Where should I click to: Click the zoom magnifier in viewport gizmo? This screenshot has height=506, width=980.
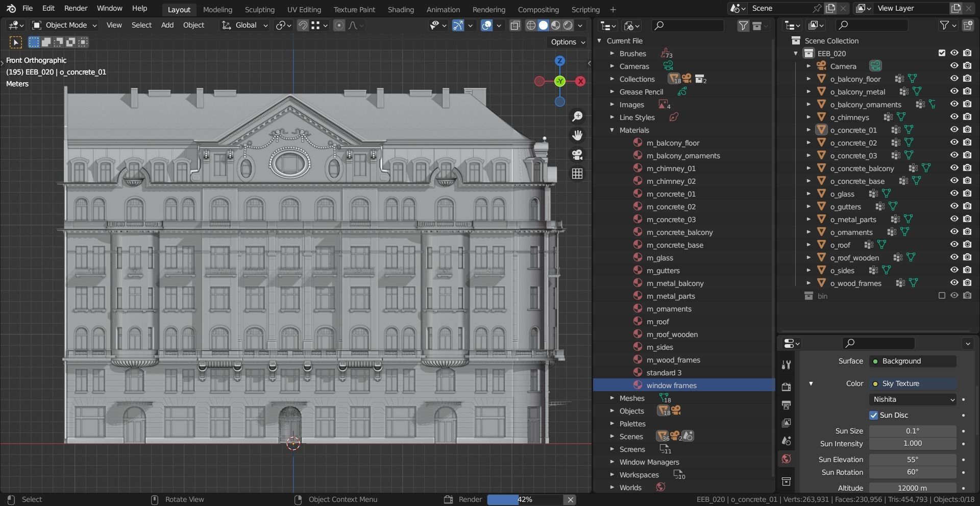coord(577,116)
